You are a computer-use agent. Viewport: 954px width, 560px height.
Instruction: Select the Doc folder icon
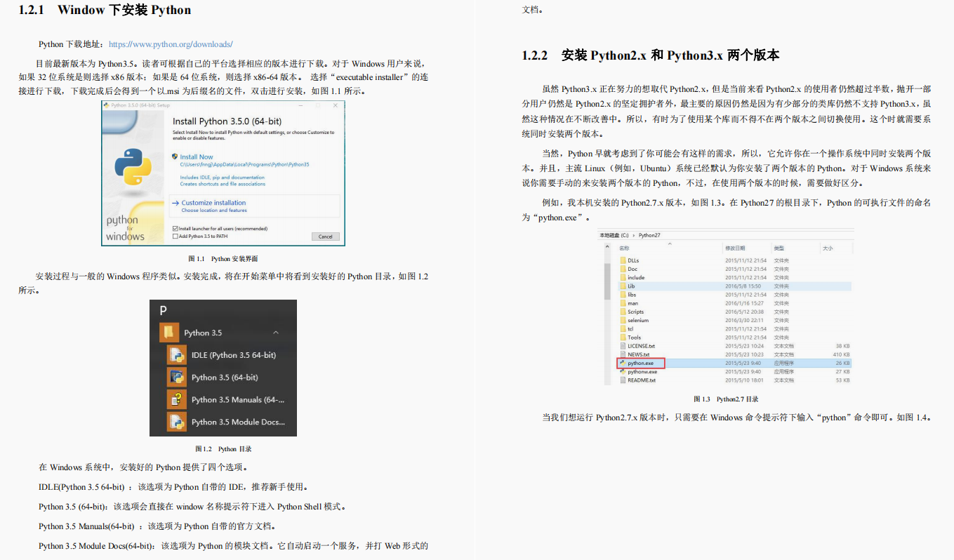click(x=623, y=269)
